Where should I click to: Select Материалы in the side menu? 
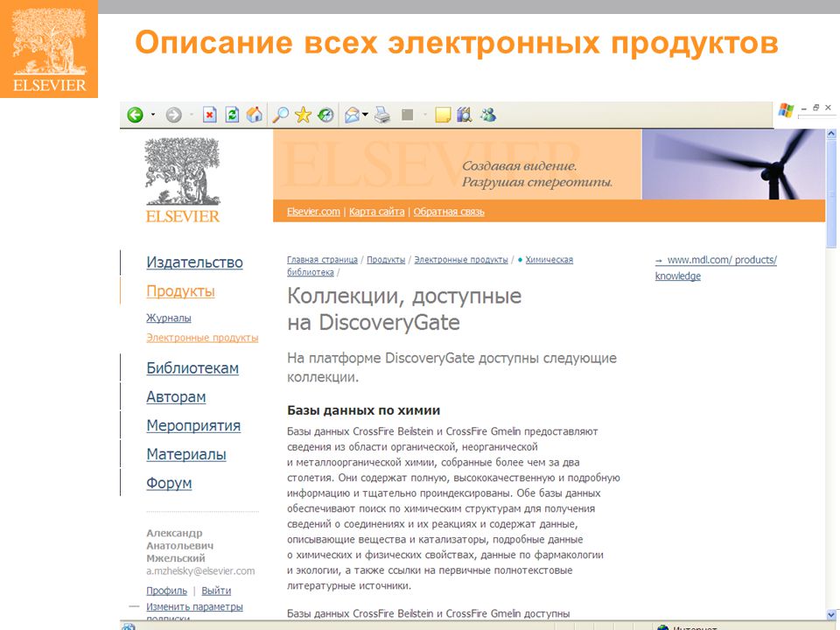point(186,454)
